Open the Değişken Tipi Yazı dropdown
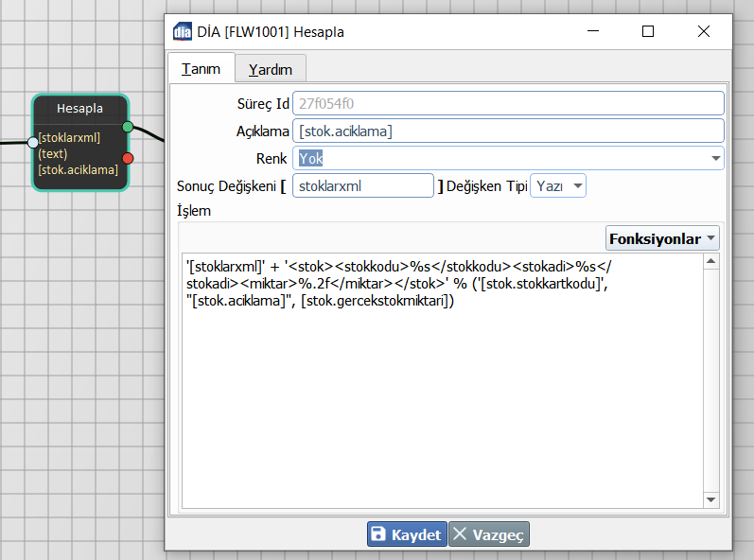 point(558,186)
